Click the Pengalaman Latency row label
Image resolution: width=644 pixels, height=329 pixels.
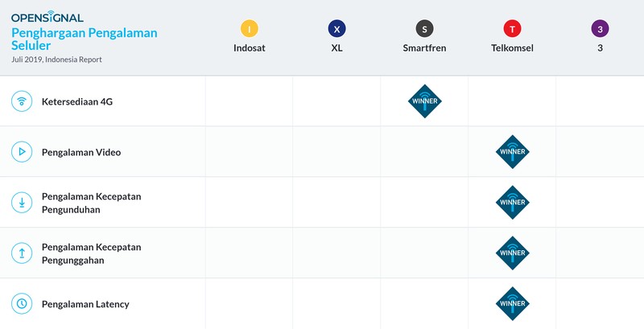pyautogui.click(x=85, y=304)
